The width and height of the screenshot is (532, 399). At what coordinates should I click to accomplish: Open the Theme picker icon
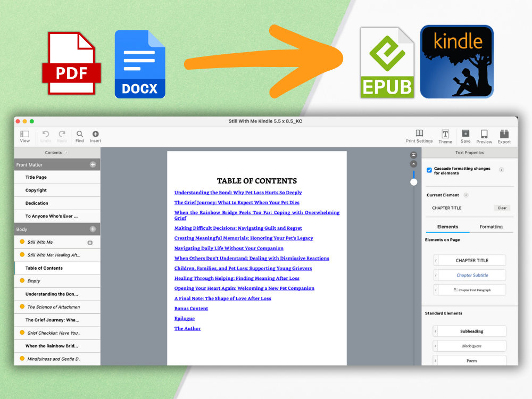click(x=445, y=134)
